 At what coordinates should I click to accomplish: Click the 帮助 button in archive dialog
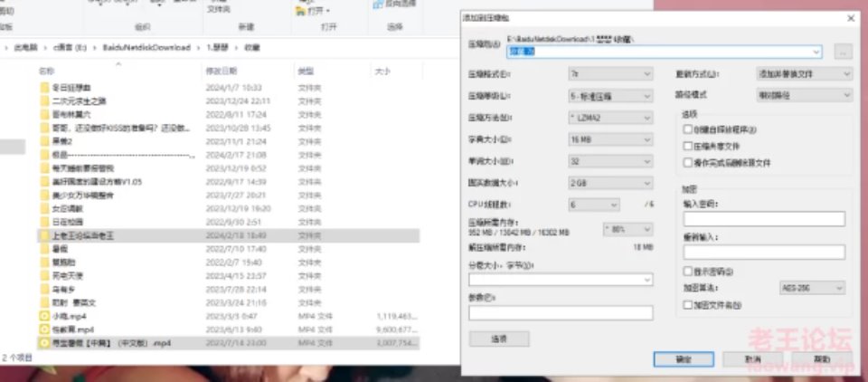[x=822, y=359]
